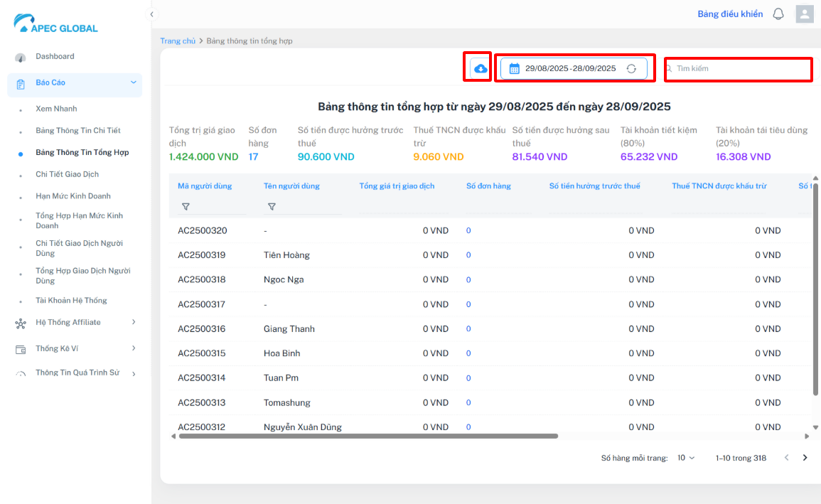Viewport: 821px width, 504px height.
Task: Expand the Hệ Thống Affiliate menu
Action: click(x=133, y=323)
